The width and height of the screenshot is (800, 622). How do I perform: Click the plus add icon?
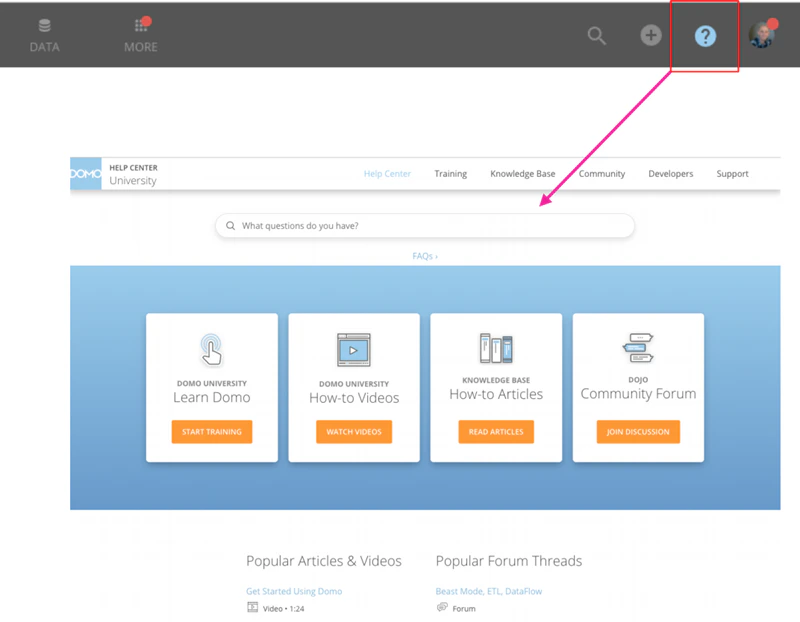(651, 35)
